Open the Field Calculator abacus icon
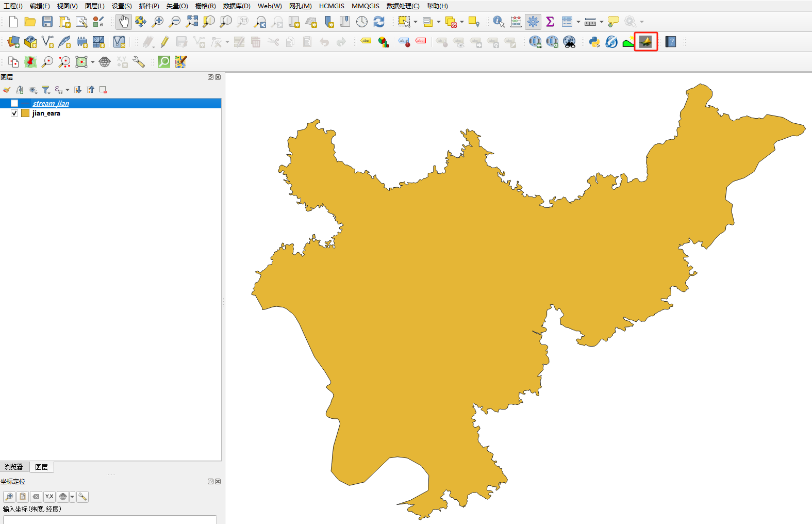 point(516,22)
